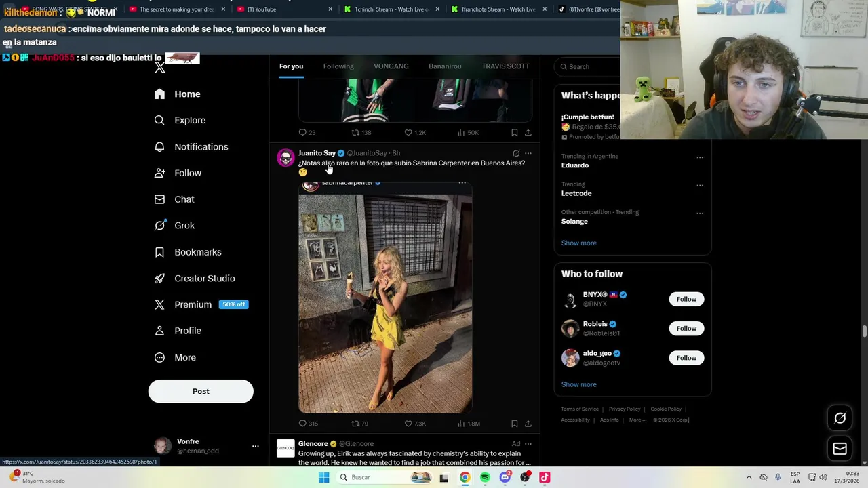
Task: Follow Robleis account
Action: pyautogui.click(x=686, y=329)
